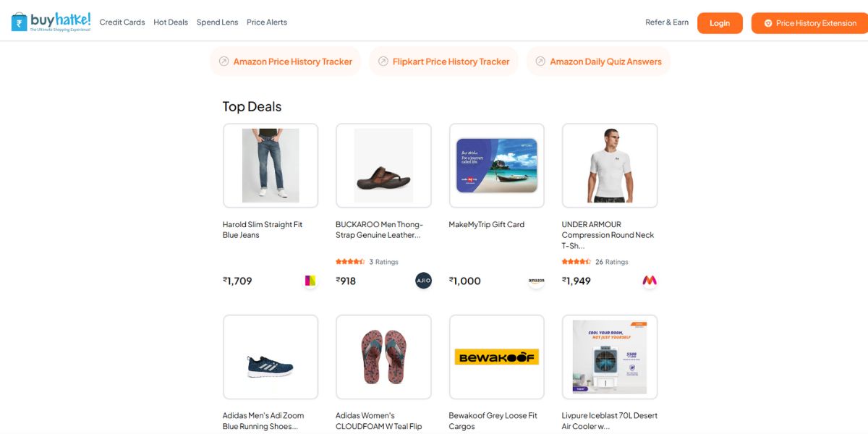
Task: Open the Price Alerts page
Action: point(266,22)
